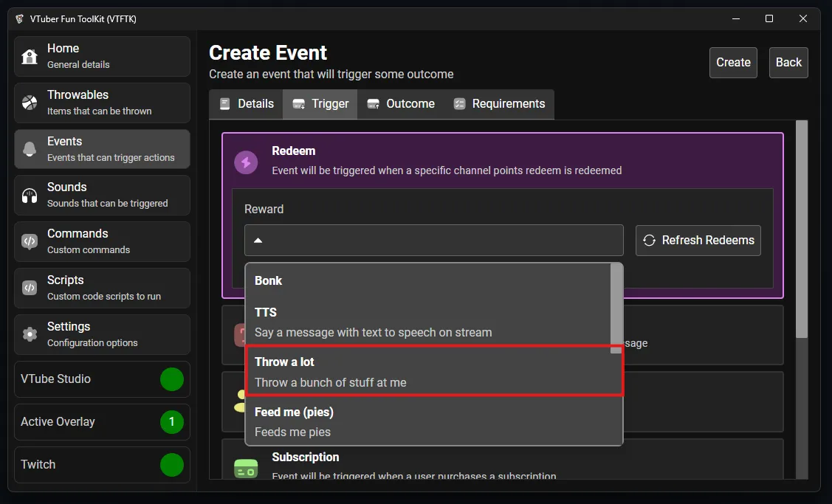The width and height of the screenshot is (832, 504).
Task: Pick the Feed me (pies) reward
Action: tap(428, 421)
